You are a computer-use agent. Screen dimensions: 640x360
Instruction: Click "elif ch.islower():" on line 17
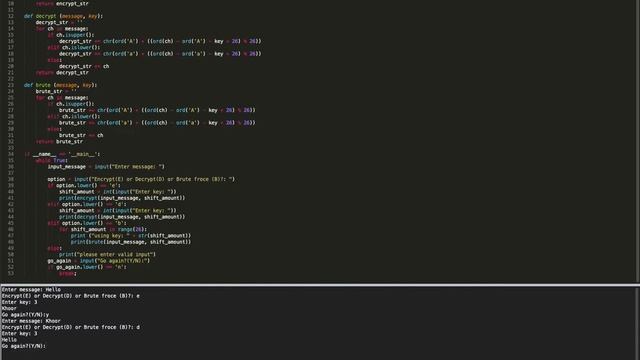74,47
